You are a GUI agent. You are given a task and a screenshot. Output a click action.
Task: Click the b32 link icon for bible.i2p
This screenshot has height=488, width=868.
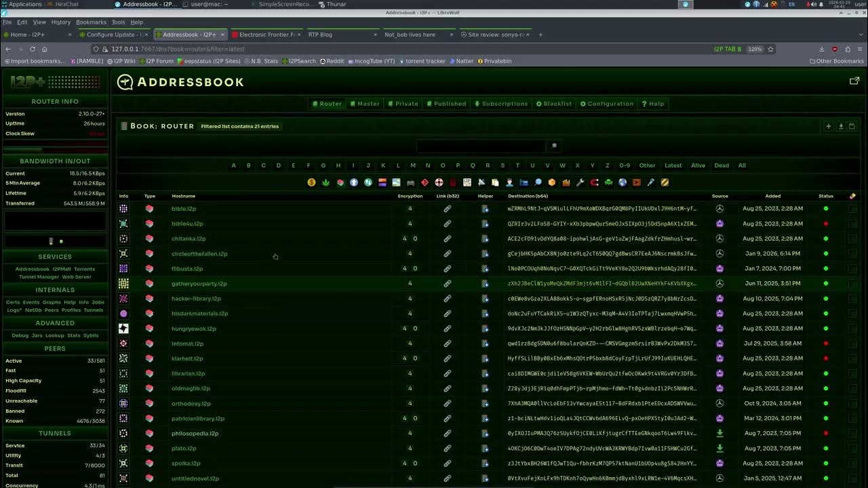tap(447, 209)
